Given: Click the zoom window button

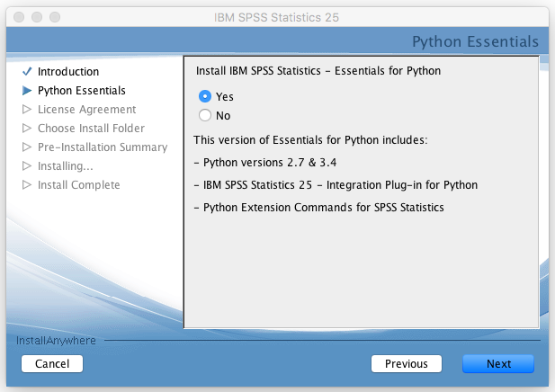Looking at the screenshot, I should (55, 17).
